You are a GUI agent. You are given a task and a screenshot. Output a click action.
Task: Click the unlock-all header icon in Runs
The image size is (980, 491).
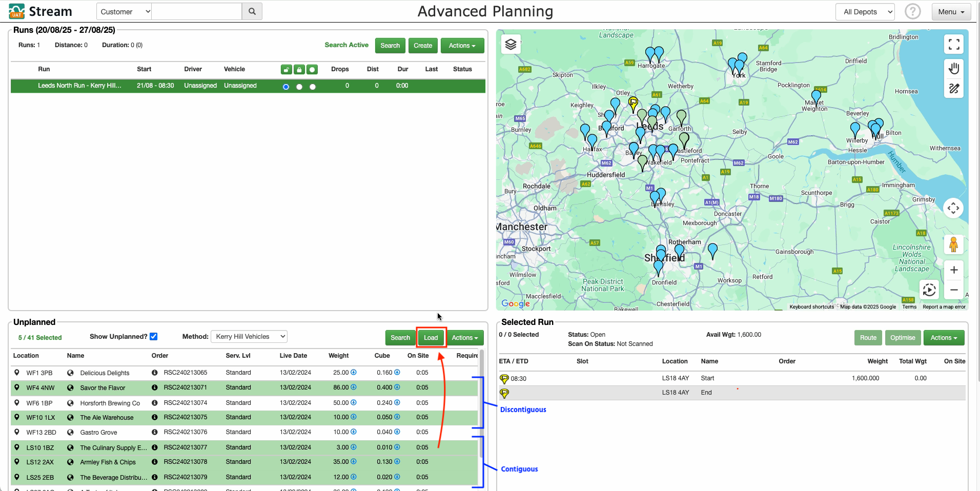(x=286, y=69)
